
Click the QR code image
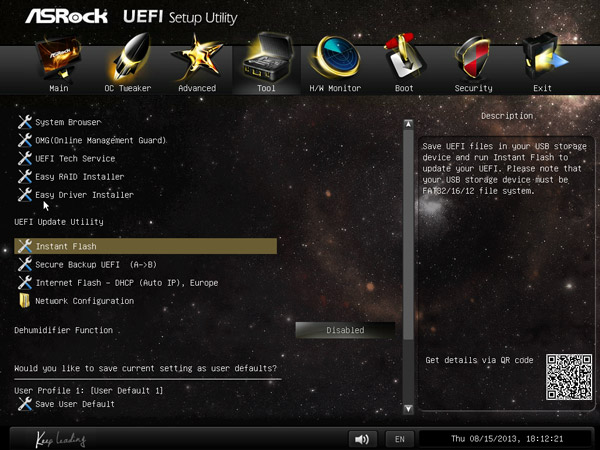coord(569,377)
